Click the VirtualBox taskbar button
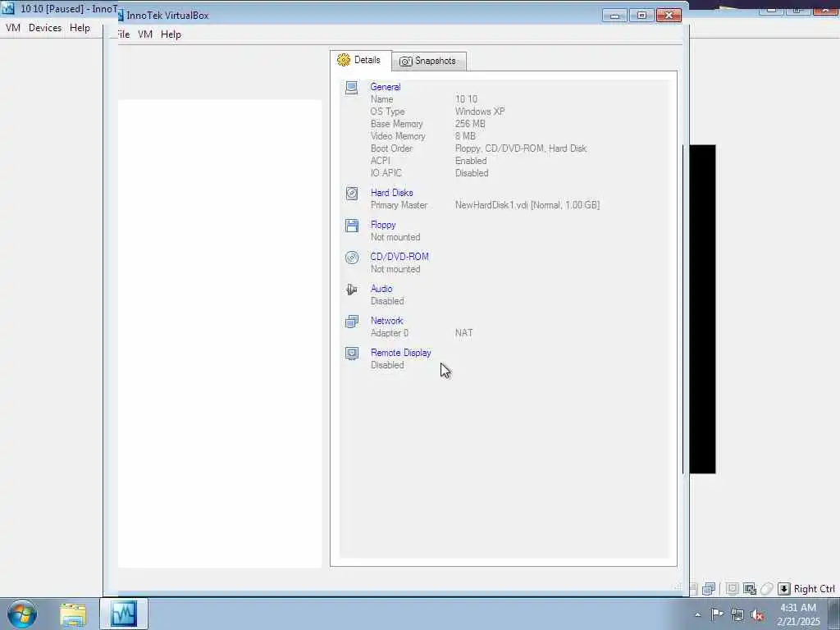 click(124, 614)
